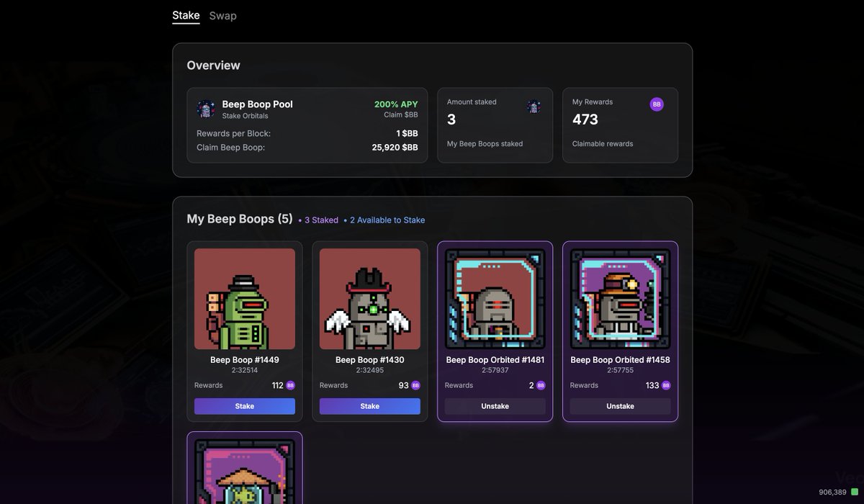Click the '200% APY' text

(x=396, y=104)
